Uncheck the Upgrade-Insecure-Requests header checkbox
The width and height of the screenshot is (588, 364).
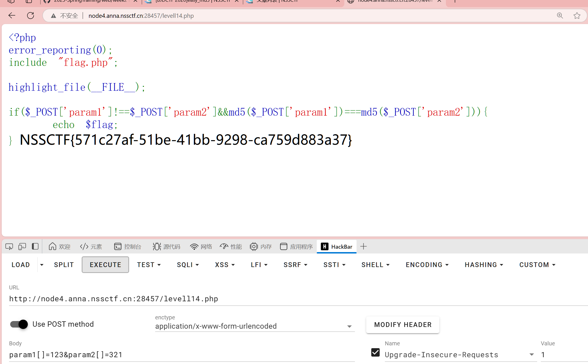pyautogui.click(x=375, y=352)
